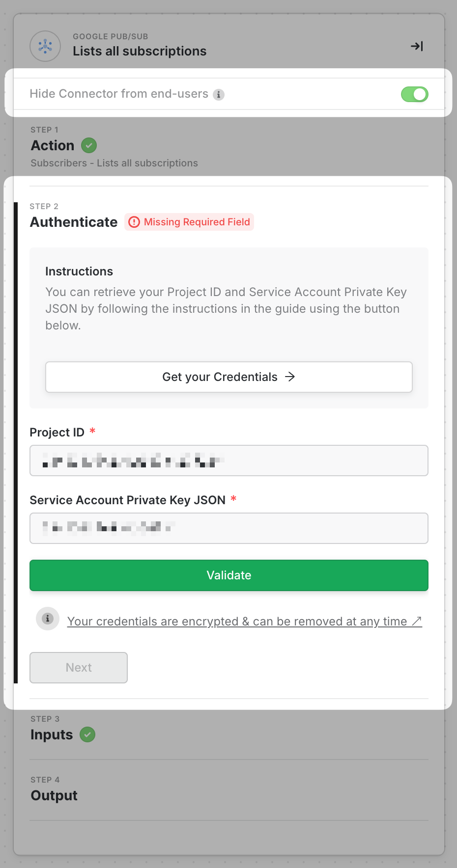The width and height of the screenshot is (457, 868).
Task: Toggle Hide Connector from end-users switch
Action: (414, 94)
